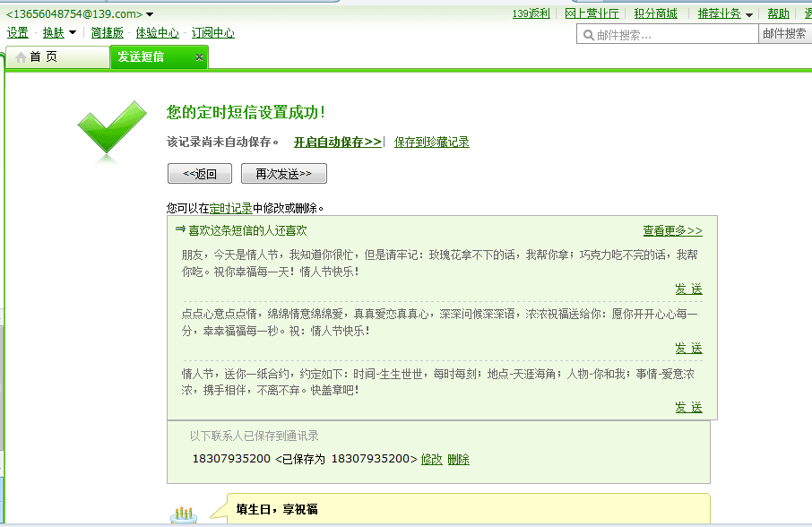
Task: Click the 网上营业厅 link at top right
Action: click(593, 13)
